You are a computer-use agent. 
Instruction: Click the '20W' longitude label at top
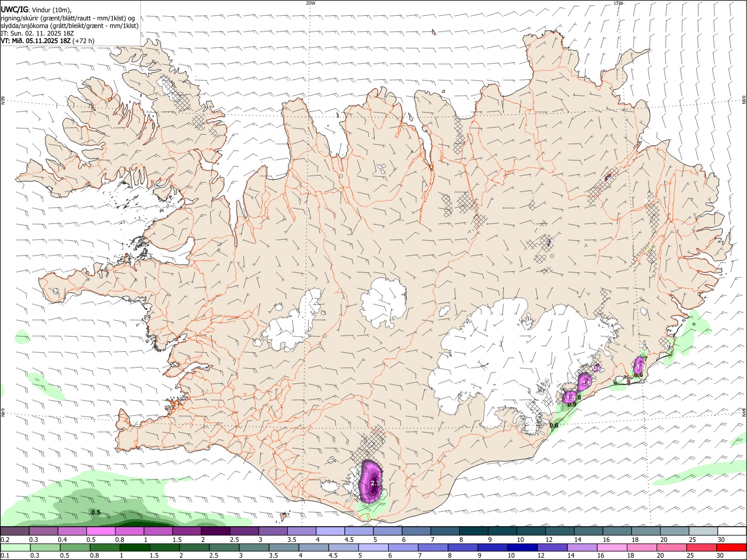tap(310, 3)
